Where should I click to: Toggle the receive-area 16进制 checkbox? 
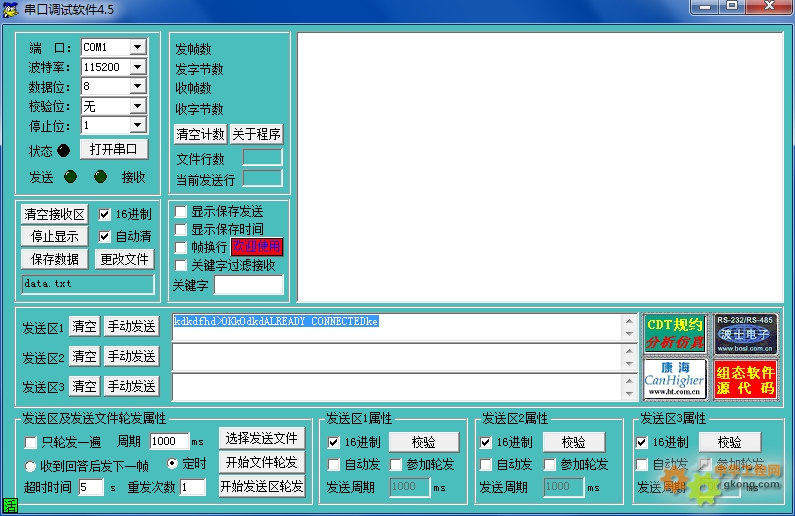tap(104, 214)
